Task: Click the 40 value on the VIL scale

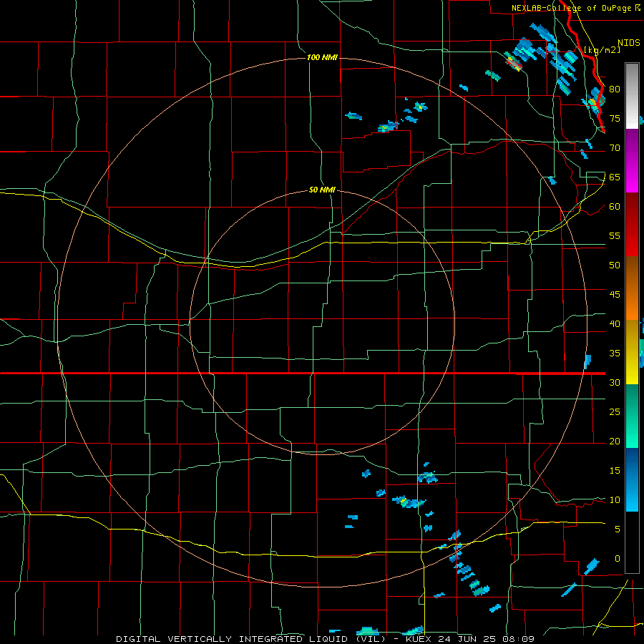Action: [x=615, y=323]
